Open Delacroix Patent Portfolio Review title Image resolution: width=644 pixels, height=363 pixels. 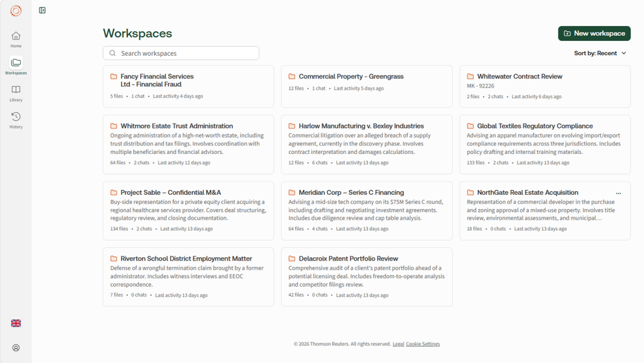point(348,258)
